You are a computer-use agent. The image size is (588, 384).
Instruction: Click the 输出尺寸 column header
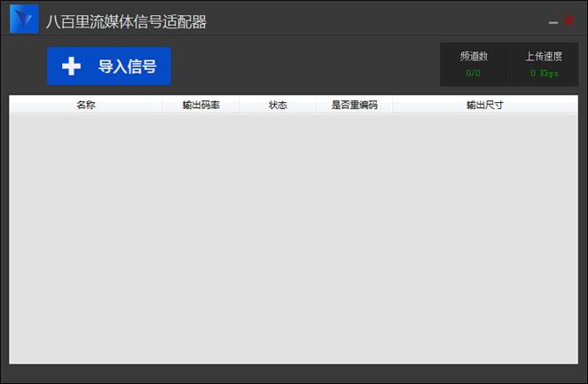point(485,105)
